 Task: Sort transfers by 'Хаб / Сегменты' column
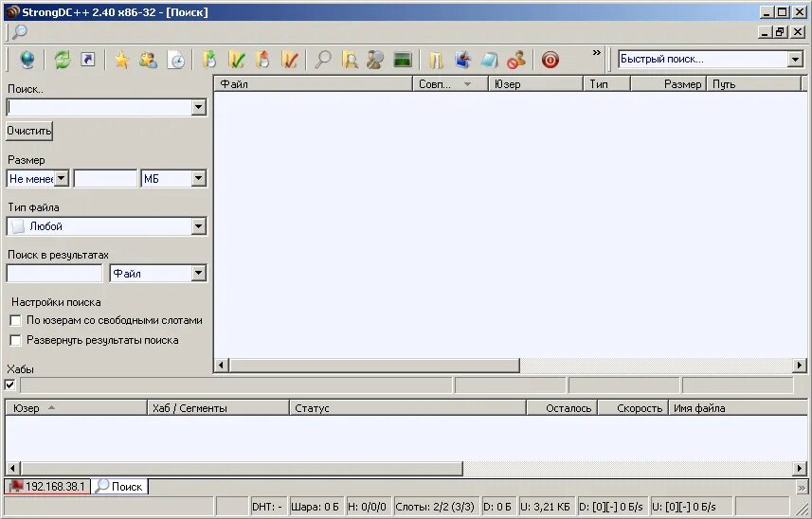218,408
